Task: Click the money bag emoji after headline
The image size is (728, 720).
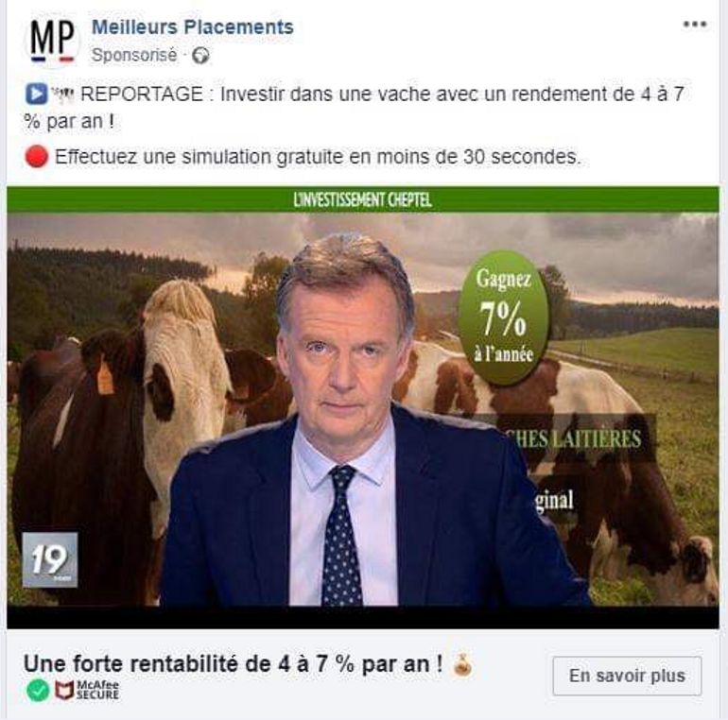Action: tap(462, 665)
